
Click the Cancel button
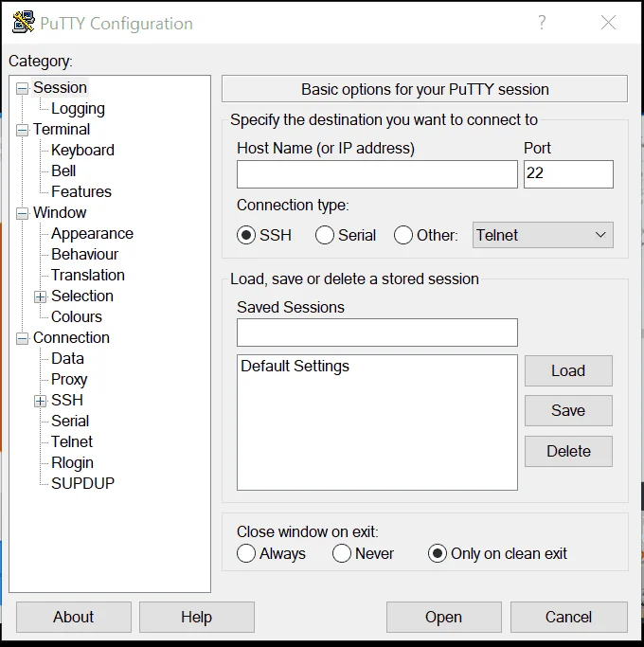pyautogui.click(x=569, y=617)
